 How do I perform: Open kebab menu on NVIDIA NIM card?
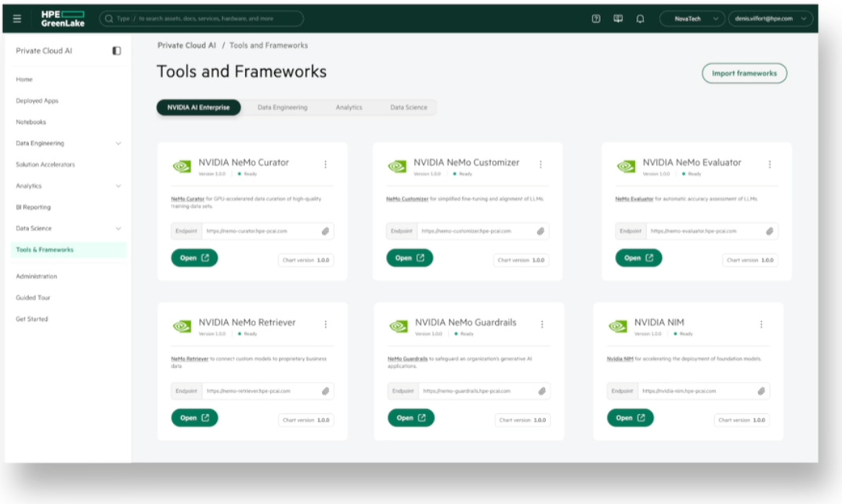click(x=761, y=324)
